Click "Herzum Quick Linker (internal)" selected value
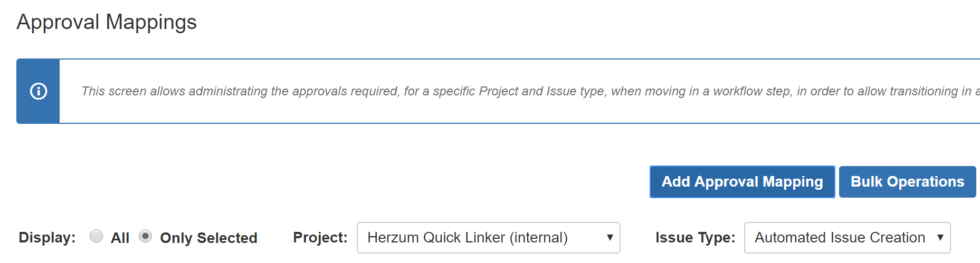 (x=467, y=238)
